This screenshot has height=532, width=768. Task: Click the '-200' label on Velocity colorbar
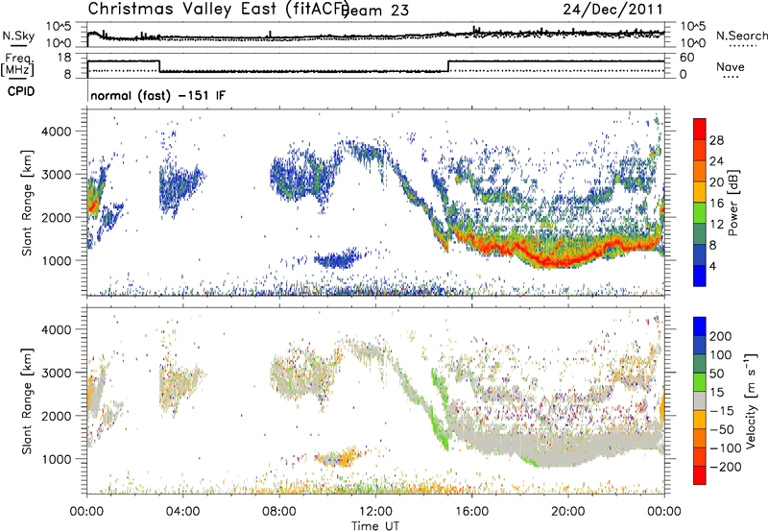tap(726, 467)
